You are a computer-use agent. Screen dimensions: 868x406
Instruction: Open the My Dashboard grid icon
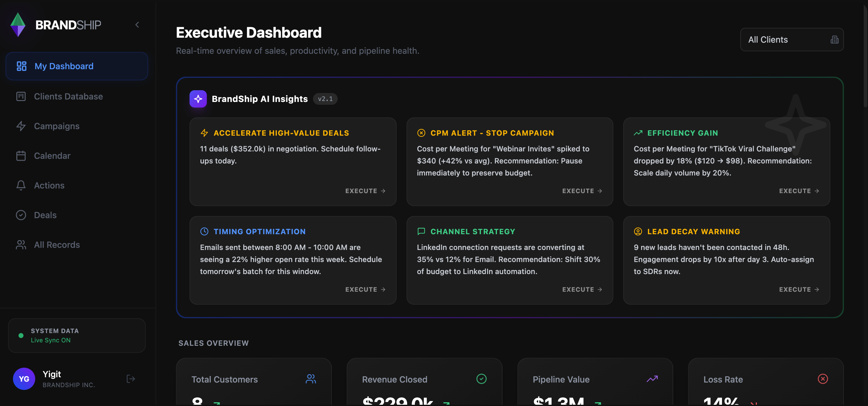21,66
